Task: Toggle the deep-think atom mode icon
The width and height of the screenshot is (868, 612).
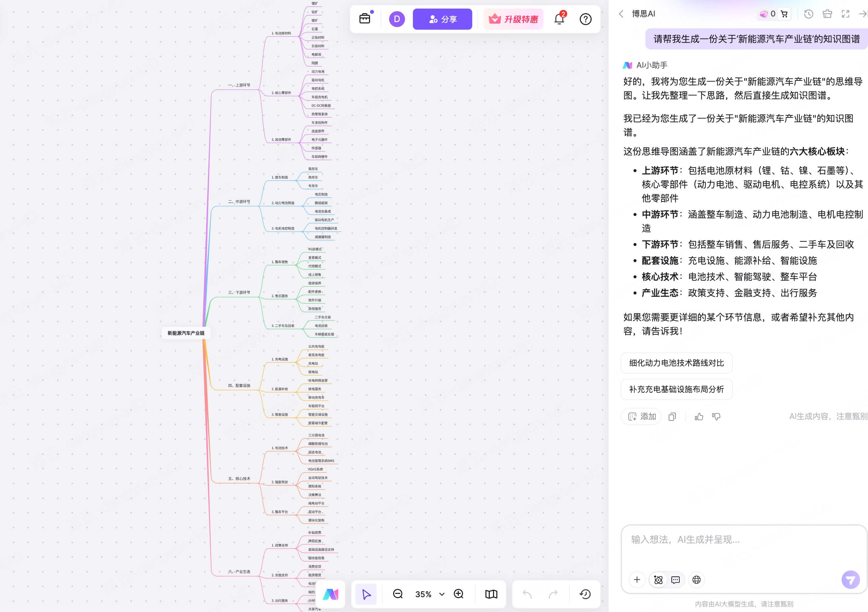Action: (x=658, y=579)
